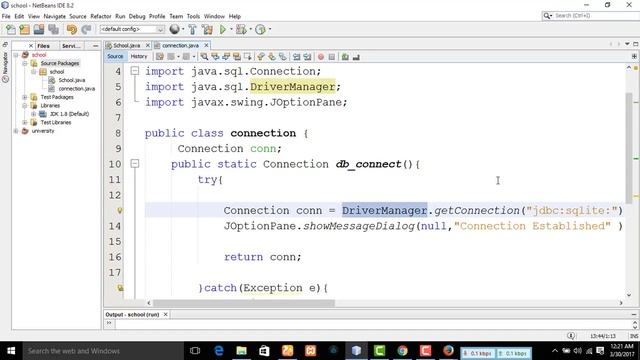Click the lightbulb hint at line 13

pos(120,211)
